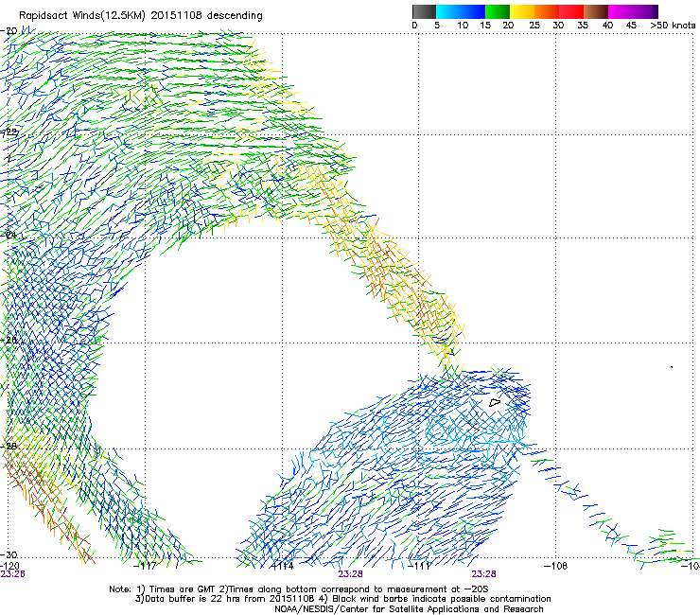Click the yellow 20-25 knots legend swatch

pos(522,11)
